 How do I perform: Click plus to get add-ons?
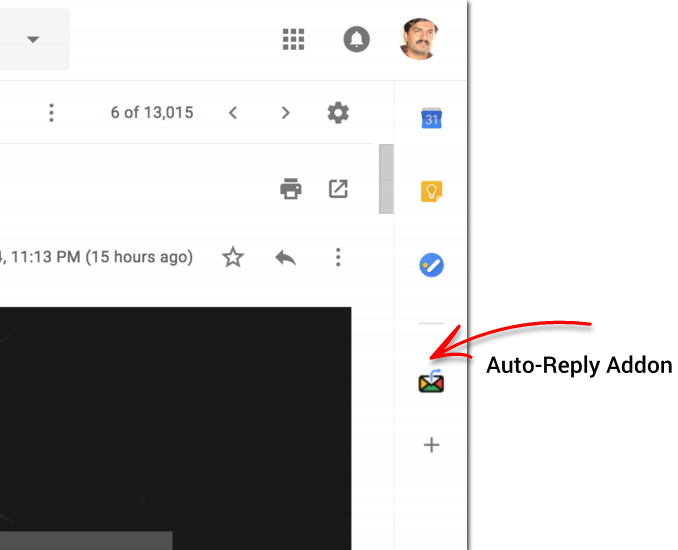click(432, 445)
